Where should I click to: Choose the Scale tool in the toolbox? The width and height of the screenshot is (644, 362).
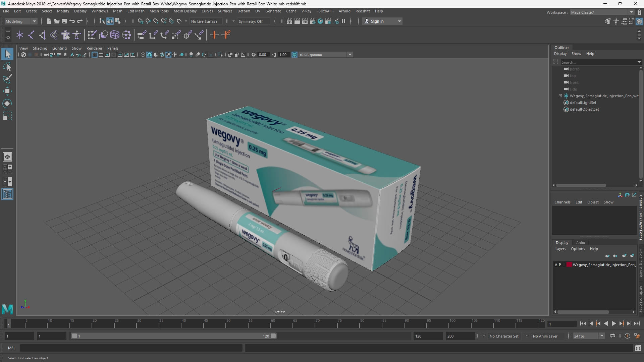[x=7, y=116]
